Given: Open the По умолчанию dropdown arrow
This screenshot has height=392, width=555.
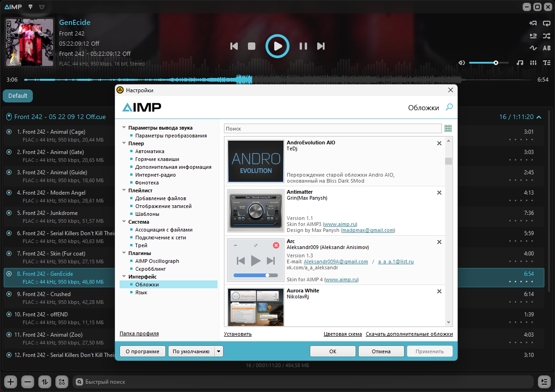Looking at the screenshot, I should coord(219,351).
